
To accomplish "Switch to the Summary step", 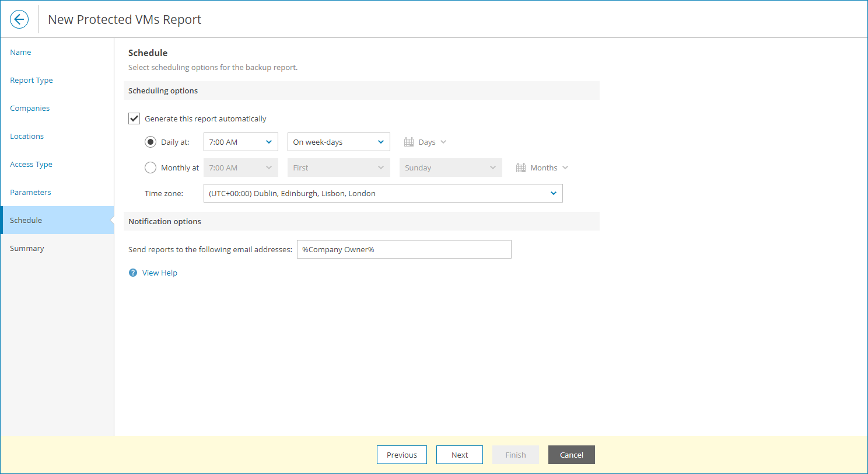I will (x=27, y=248).
